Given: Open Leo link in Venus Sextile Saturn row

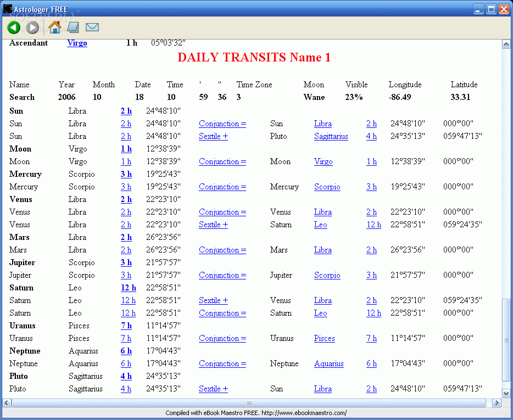Looking at the screenshot, I should (x=321, y=225).
